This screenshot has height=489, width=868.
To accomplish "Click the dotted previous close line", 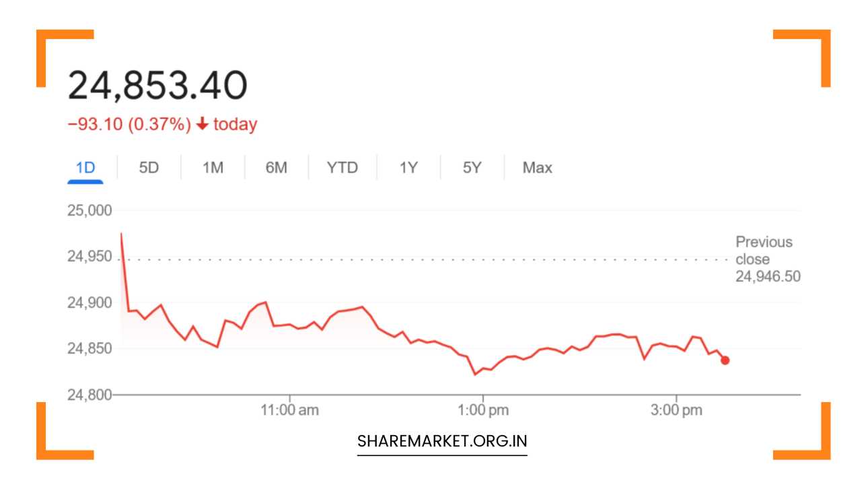I will tap(404, 259).
